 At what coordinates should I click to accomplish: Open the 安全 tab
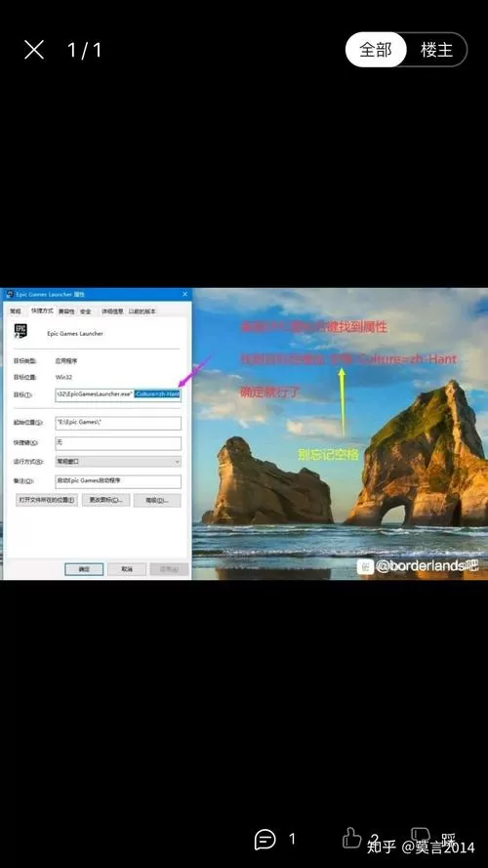pyautogui.click(x=85, y=311)
